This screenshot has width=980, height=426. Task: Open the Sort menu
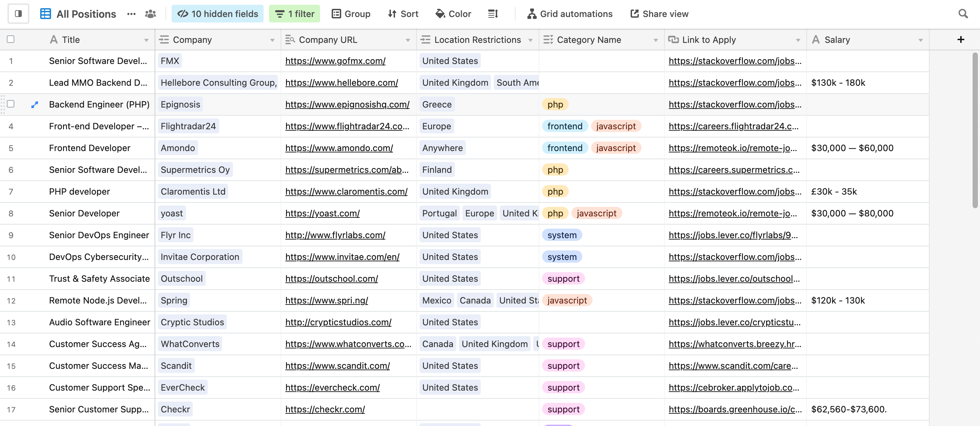[403, 14]
